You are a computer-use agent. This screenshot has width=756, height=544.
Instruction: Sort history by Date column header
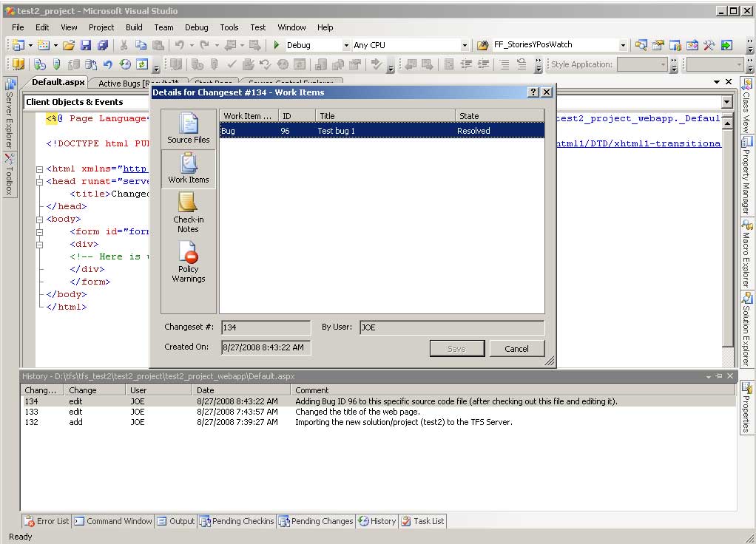coord(241,390)
